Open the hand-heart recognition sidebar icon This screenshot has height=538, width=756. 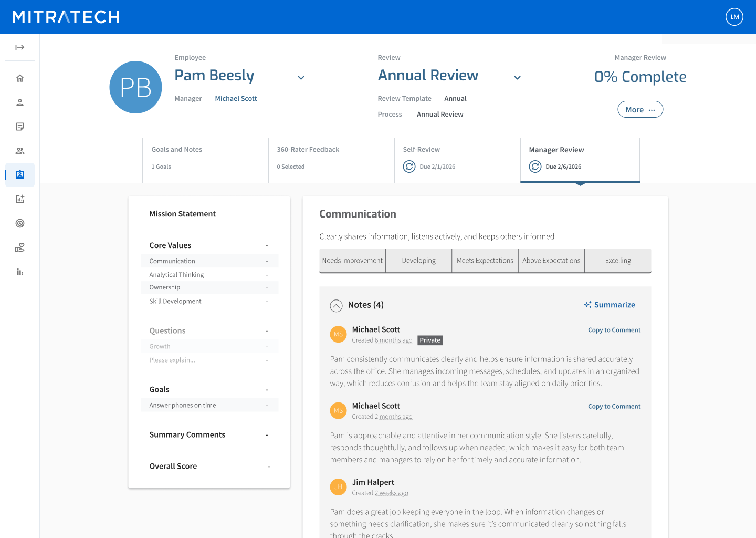(20, 247)
